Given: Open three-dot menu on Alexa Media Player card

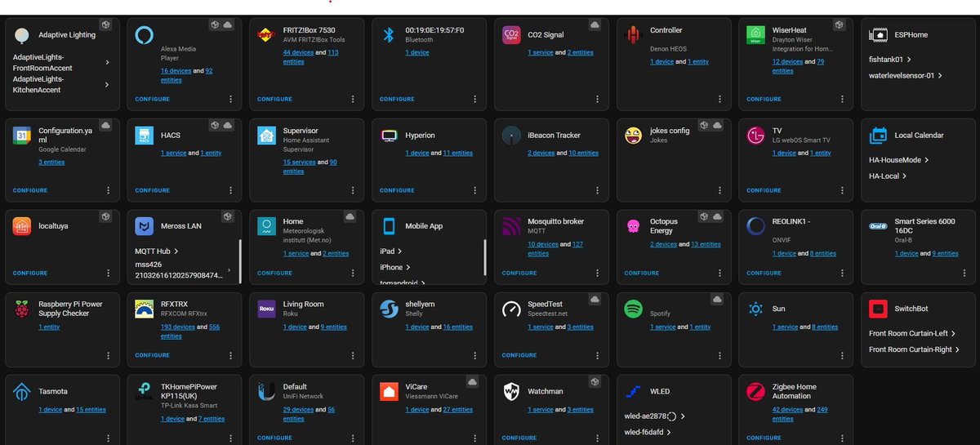Looking at the screenshot, I should click(x=230, y=99).
